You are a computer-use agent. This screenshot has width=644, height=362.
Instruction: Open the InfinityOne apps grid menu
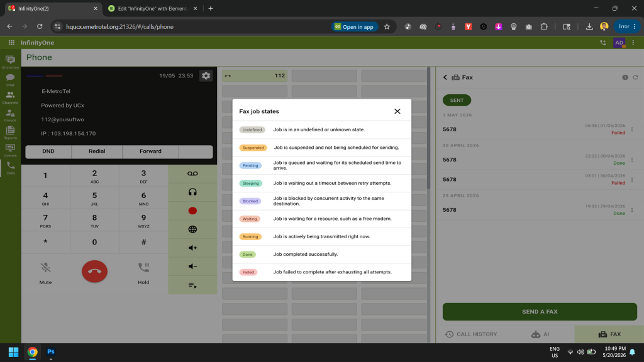pyautogui.click(x=11, y=43)
